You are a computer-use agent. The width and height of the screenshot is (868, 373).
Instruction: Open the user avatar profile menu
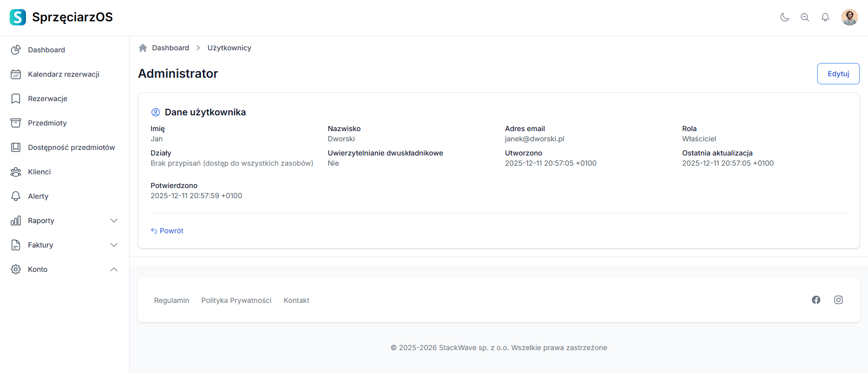tap(849, 17)
